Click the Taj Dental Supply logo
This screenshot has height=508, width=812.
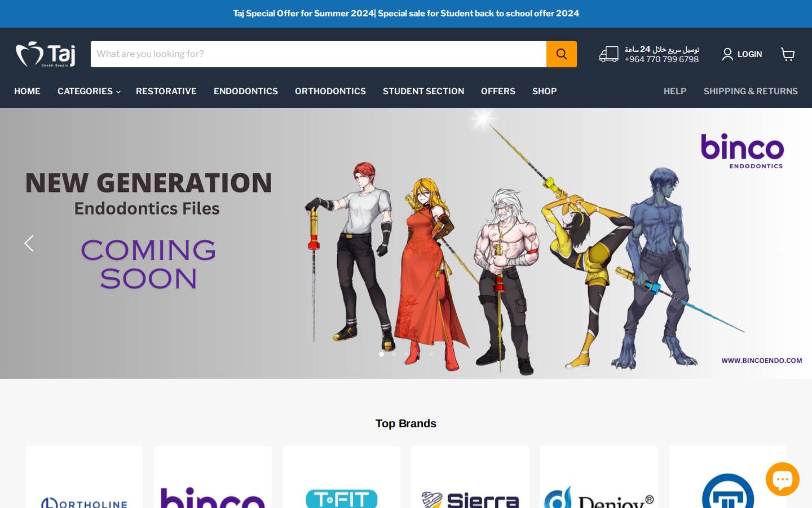click(x=46, y=54)
